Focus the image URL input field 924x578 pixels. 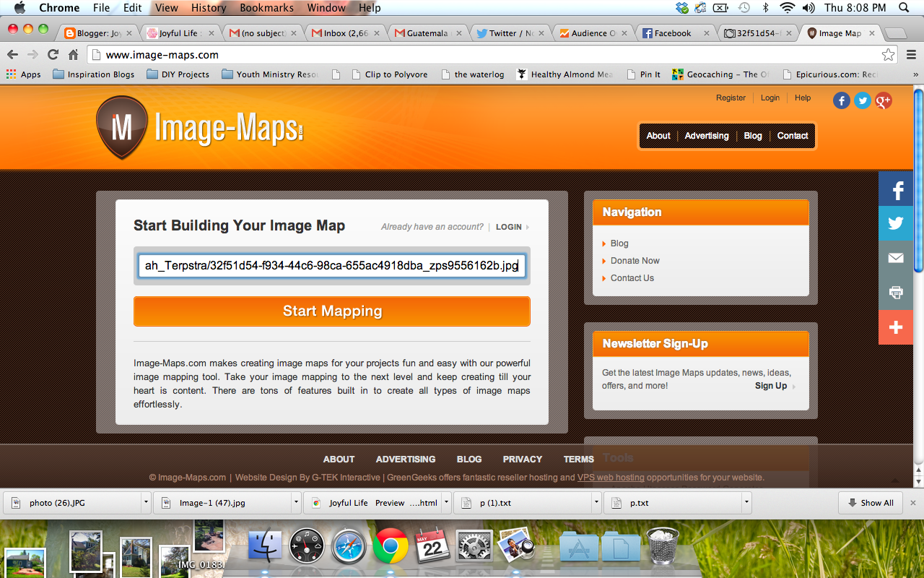[332, 266]
